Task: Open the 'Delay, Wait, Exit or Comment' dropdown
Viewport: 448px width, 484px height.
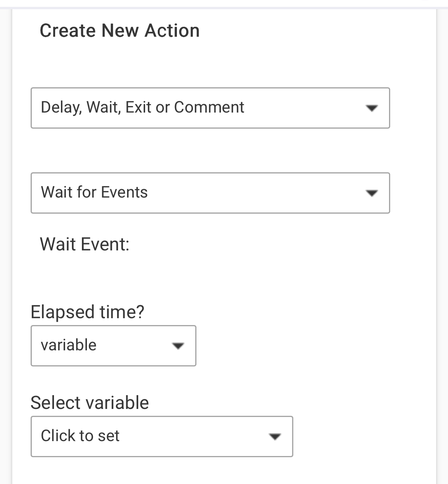Action: [210, 108]
